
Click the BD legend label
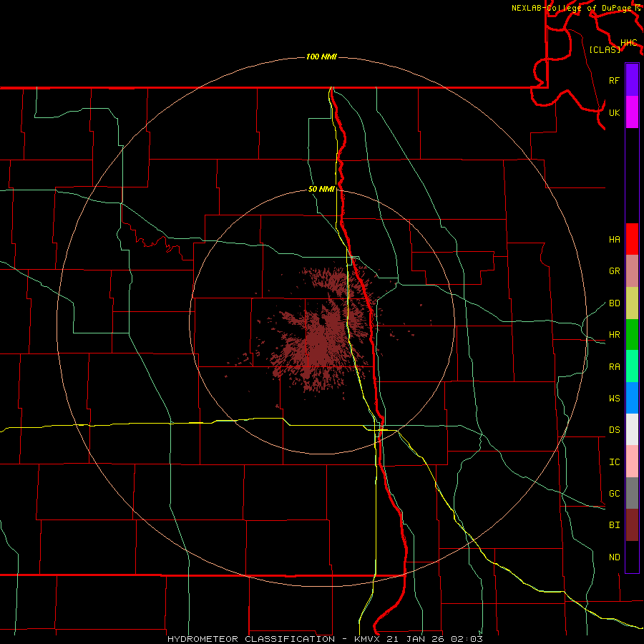point(615,303)
